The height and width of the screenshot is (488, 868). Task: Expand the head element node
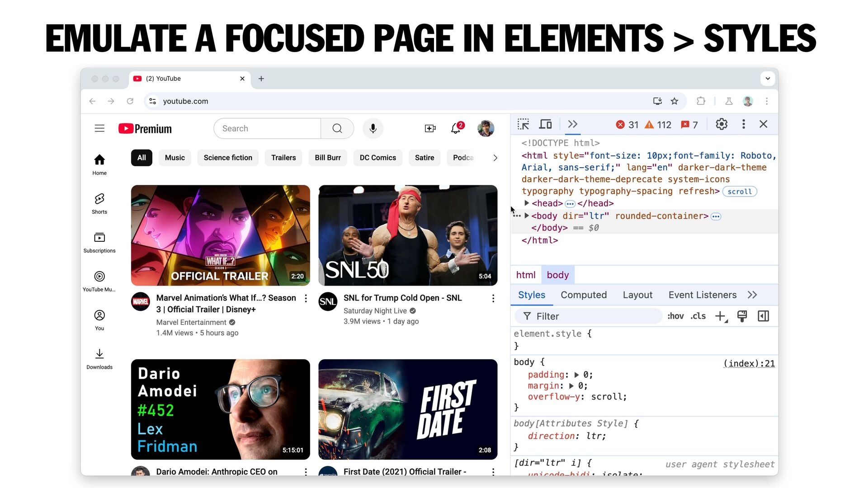click(x=527, y=203)
